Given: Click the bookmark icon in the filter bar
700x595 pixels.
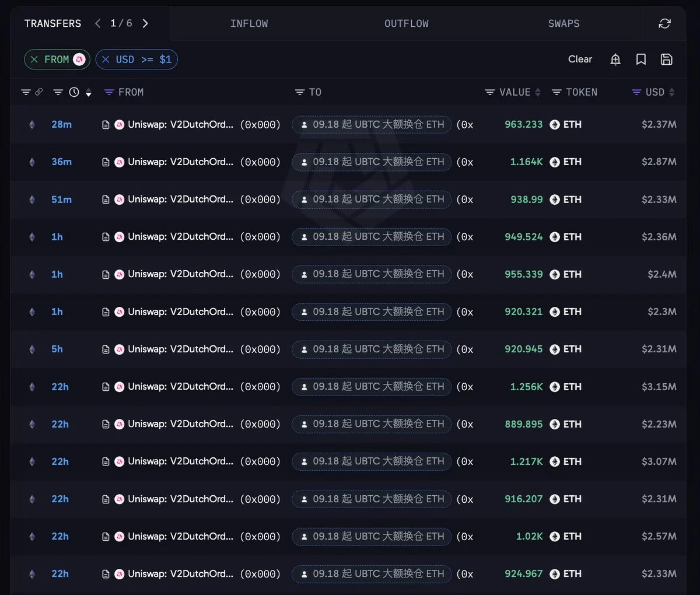Looking at the screenshot, I should click(640, 60).
